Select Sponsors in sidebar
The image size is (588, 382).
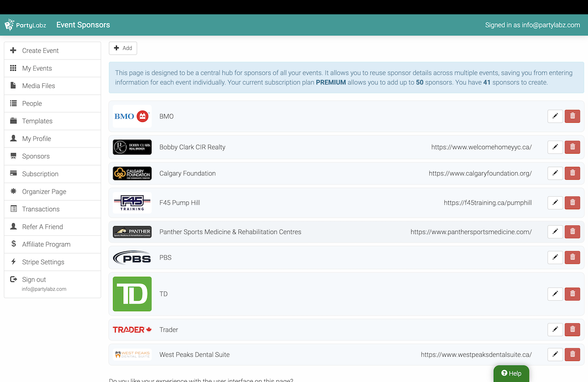click(x=52, y=156)
